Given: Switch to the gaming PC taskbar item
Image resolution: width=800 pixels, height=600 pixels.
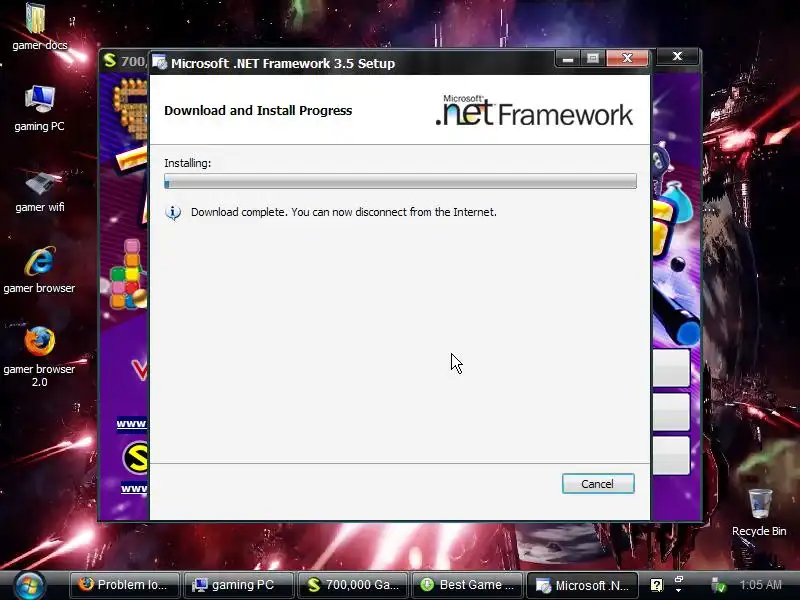Looking at the screenshot, I should tap(237, 585).
